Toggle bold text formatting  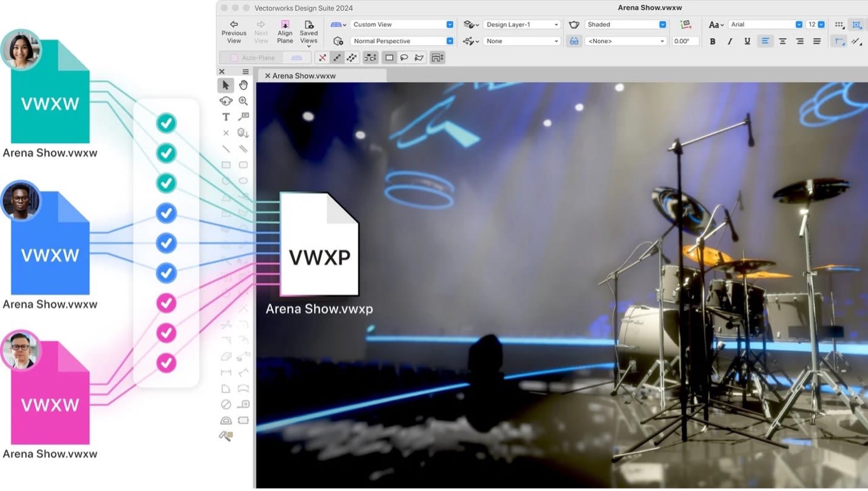(713, 41)
